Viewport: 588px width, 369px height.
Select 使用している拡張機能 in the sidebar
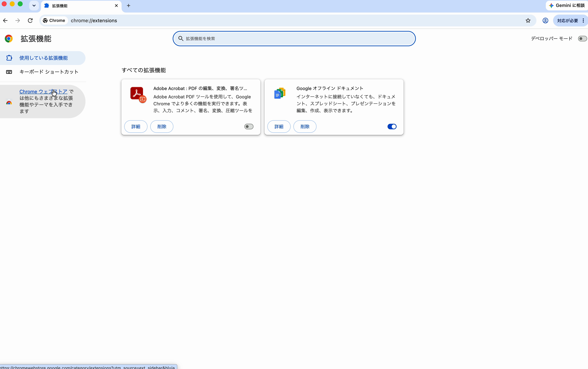[43, 58]
